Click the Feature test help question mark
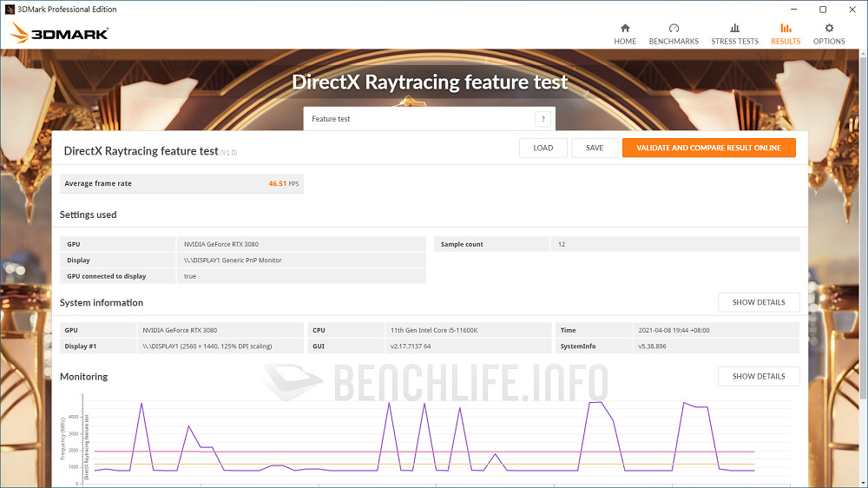This screenshot has height=488, width=868. pos(542,119)
